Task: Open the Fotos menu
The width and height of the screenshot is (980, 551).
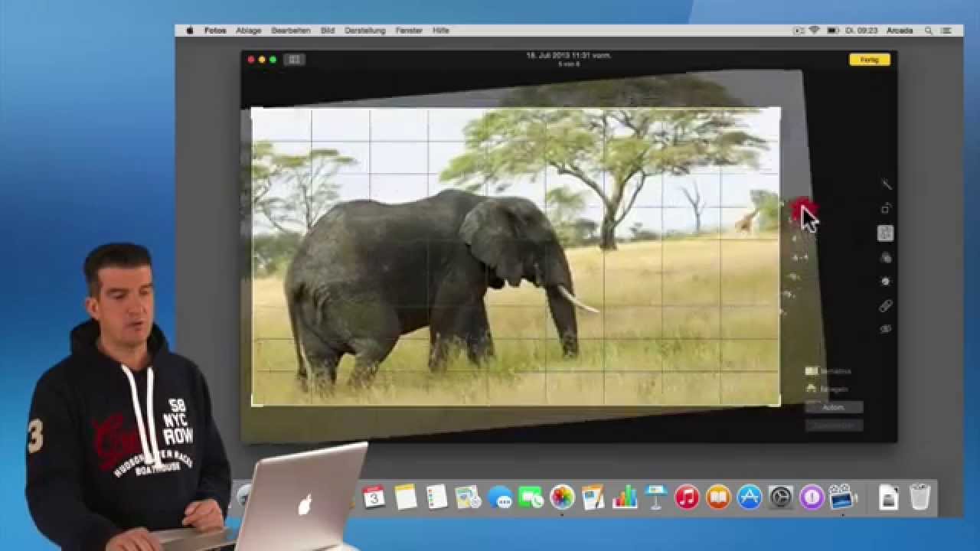Action: pos(215,31)
